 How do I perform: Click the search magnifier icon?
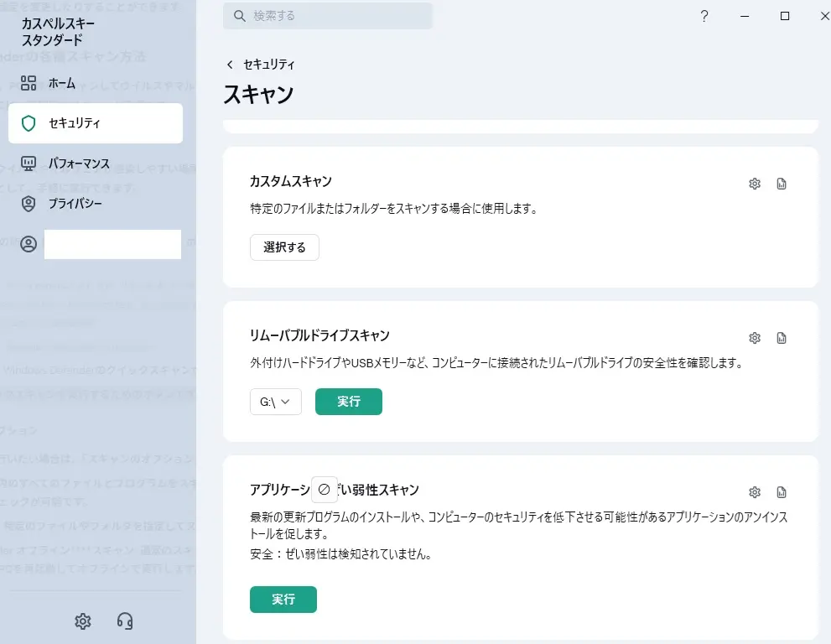[240, 16]
